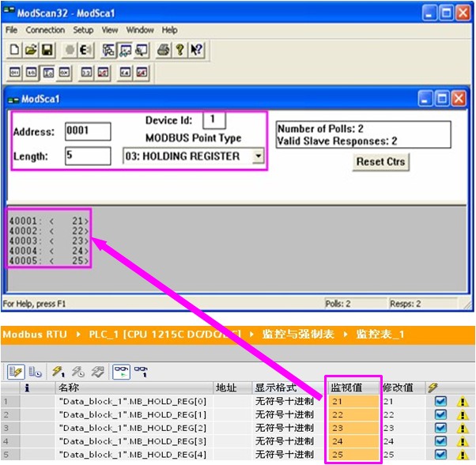Click register row 40003 value 23

[48, 240]
